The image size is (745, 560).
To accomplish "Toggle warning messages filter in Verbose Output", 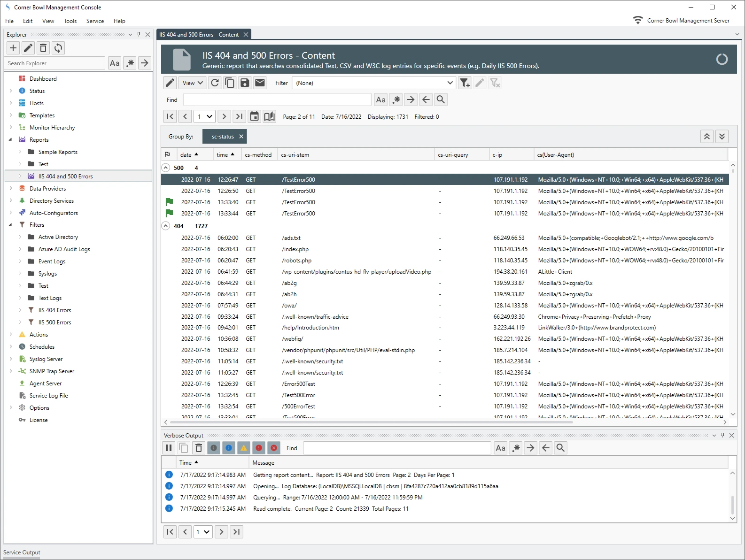I will pyautogui.click(x=244, y=448).
